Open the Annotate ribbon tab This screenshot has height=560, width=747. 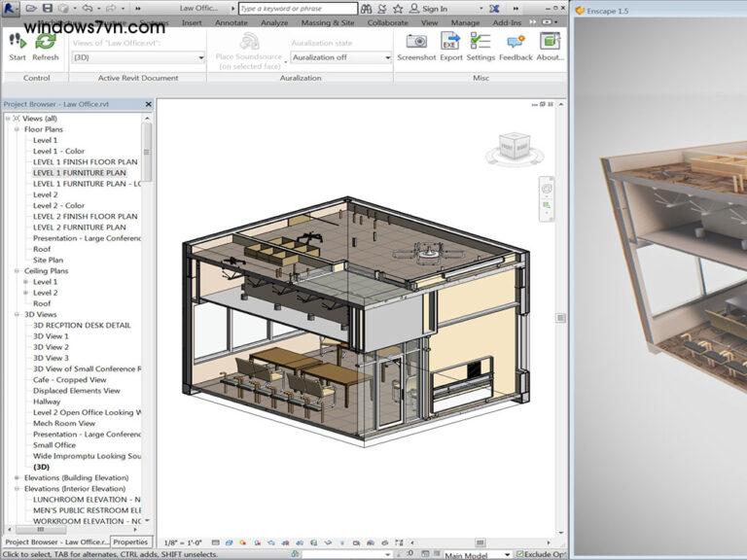pyautogui.click(x=231, y=22)
